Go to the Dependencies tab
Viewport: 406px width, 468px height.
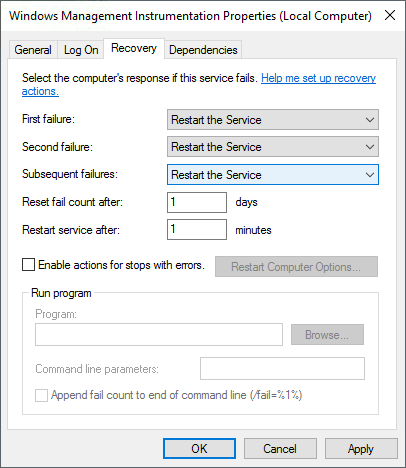pos(203,50)
